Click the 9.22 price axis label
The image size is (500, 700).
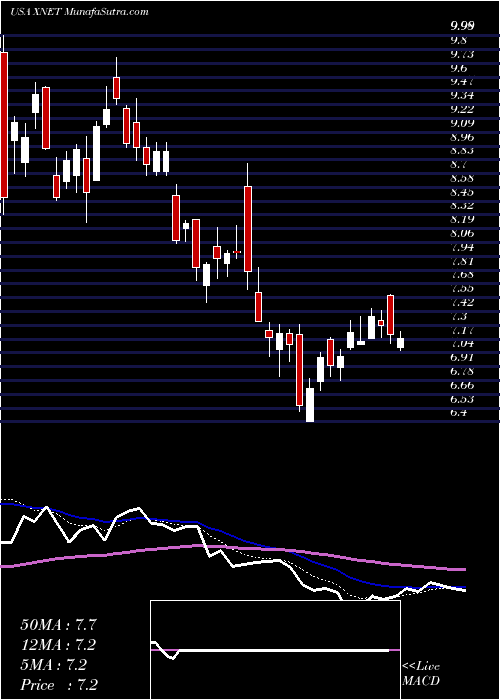(462, 109)
